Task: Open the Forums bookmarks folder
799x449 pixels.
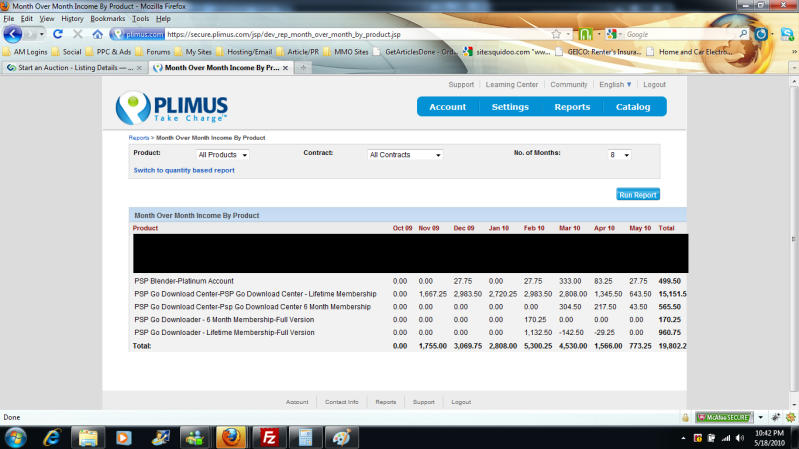Action: point(153,51)
